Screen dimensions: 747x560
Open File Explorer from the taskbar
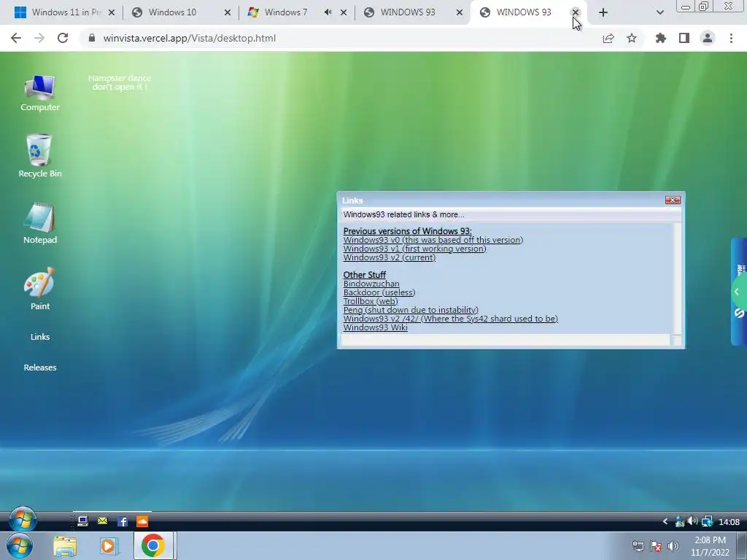[65, 546]
